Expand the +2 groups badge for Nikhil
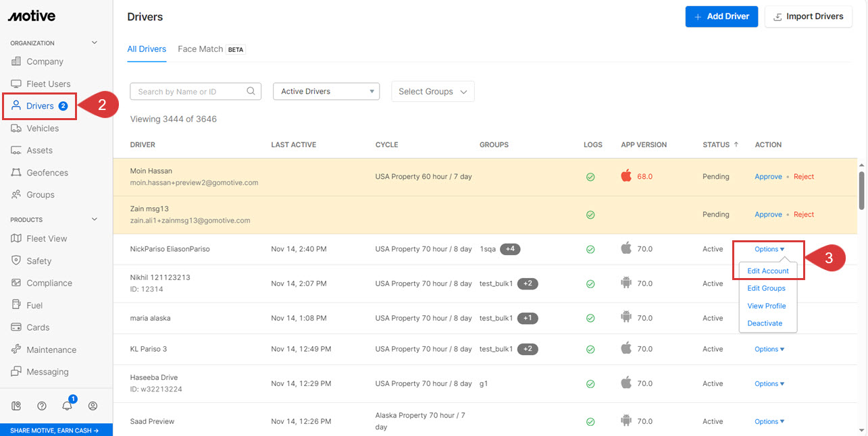The image size is (868, 436). coord(528,283)
